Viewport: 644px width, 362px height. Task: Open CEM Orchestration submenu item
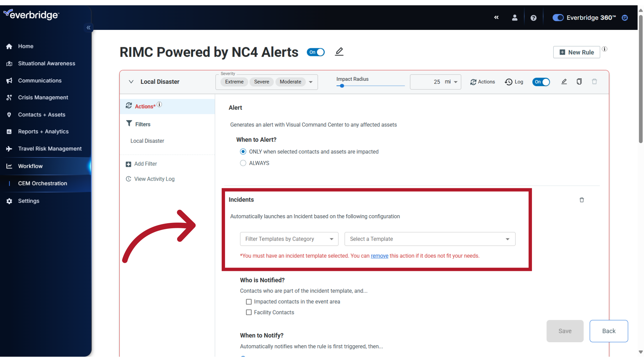pyautogui.click(x=43, y=183)
